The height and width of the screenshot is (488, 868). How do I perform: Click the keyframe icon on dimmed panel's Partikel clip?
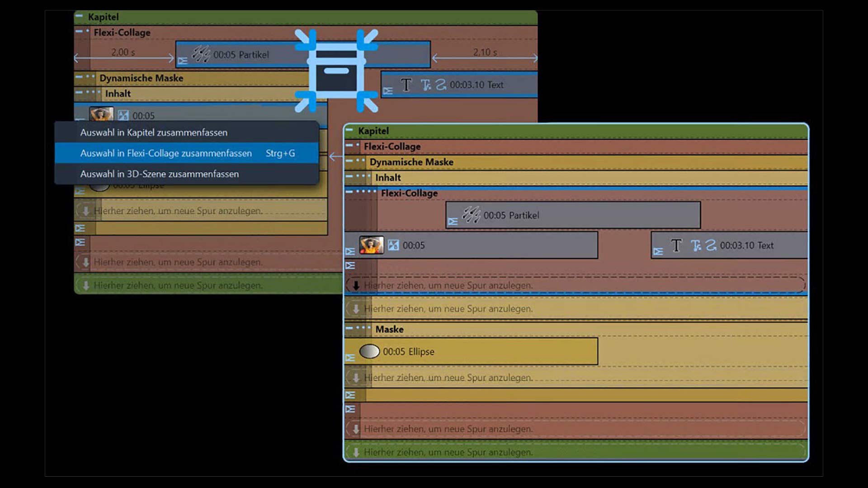tap(183, 61)
